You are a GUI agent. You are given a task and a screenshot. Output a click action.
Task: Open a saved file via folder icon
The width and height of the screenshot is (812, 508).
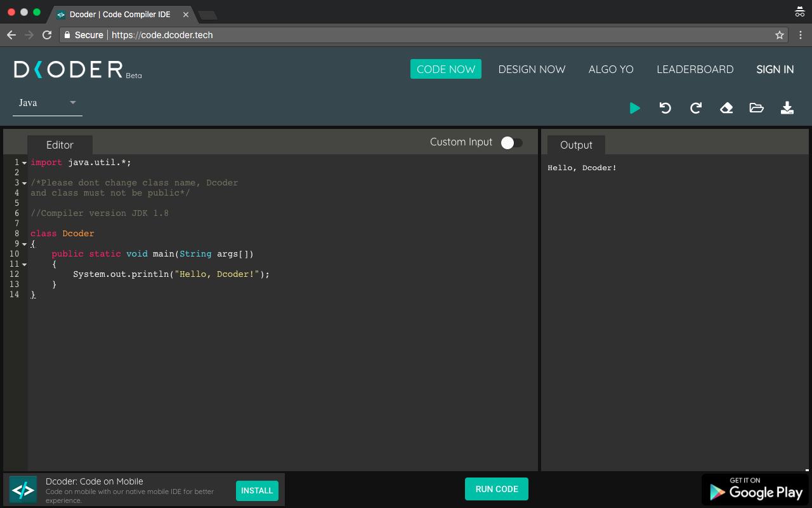(x=757, y=108)
